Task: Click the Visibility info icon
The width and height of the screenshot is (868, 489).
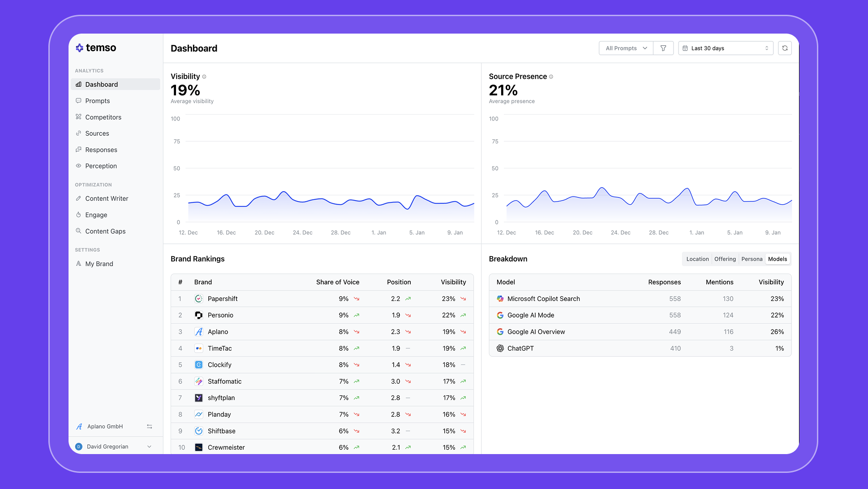Action: [204, 77]
